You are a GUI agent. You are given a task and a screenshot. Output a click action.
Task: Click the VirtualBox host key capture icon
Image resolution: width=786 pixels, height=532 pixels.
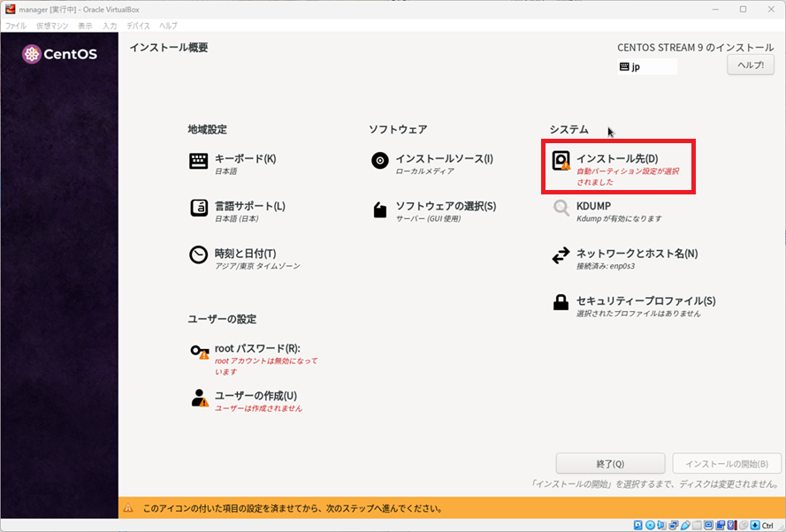(755, 525)
